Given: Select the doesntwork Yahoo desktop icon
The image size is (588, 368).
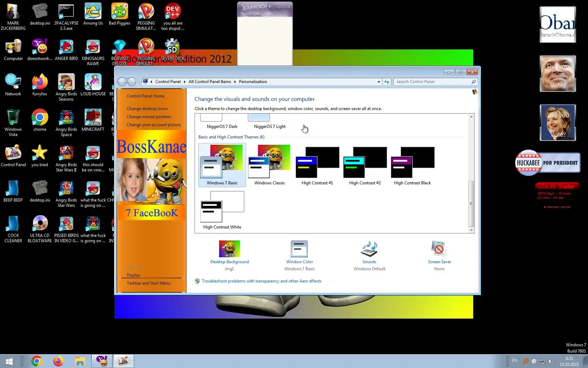Looking at the screenshot, I should [40, 50].
